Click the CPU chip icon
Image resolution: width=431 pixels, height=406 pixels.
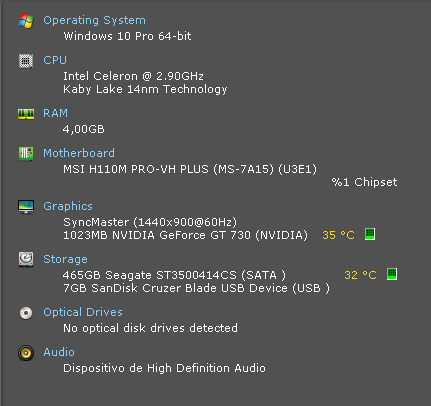[x=26, y=61]
